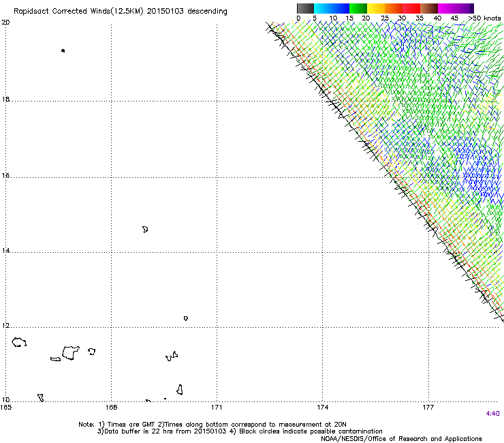Image resolution: width=504 pixels, height=443 pixels.
Task: Click the brown 35-40 knots color swatch
Action: 429,8
